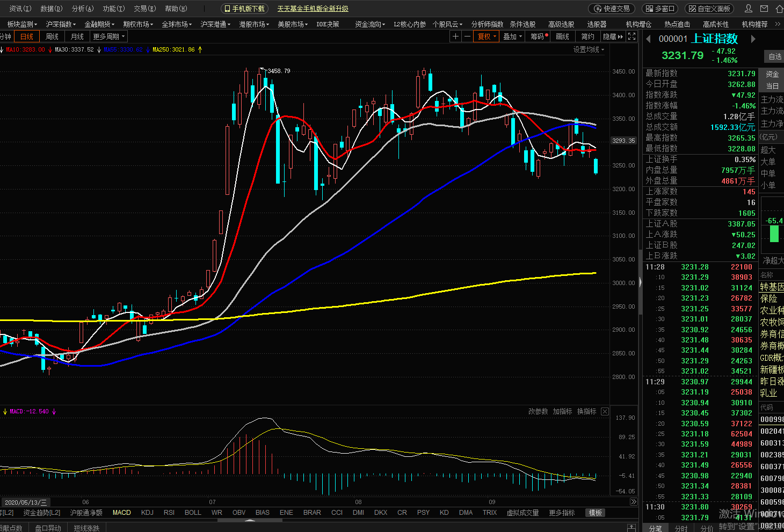Select BOLL indicator tab

point(193,513)
